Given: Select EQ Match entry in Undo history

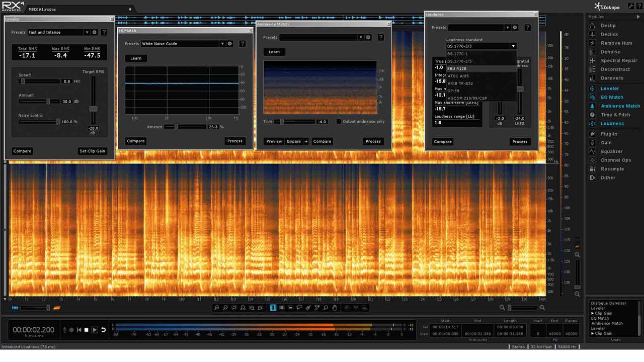Looking at the screenshot, I should (x=600, y=318).
